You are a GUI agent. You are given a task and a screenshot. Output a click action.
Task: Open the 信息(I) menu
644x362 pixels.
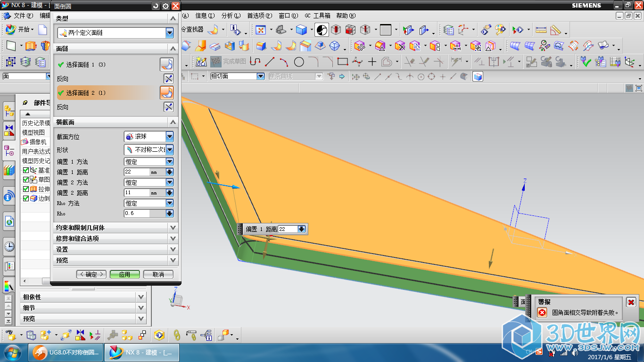pos(205,16)
